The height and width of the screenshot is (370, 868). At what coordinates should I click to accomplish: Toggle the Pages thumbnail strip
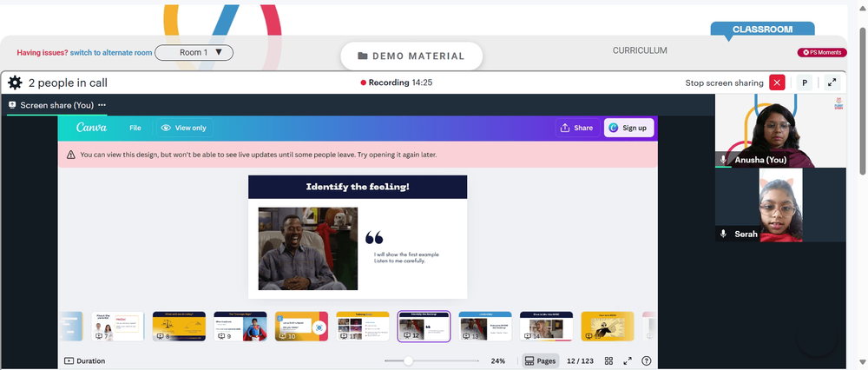540,360
